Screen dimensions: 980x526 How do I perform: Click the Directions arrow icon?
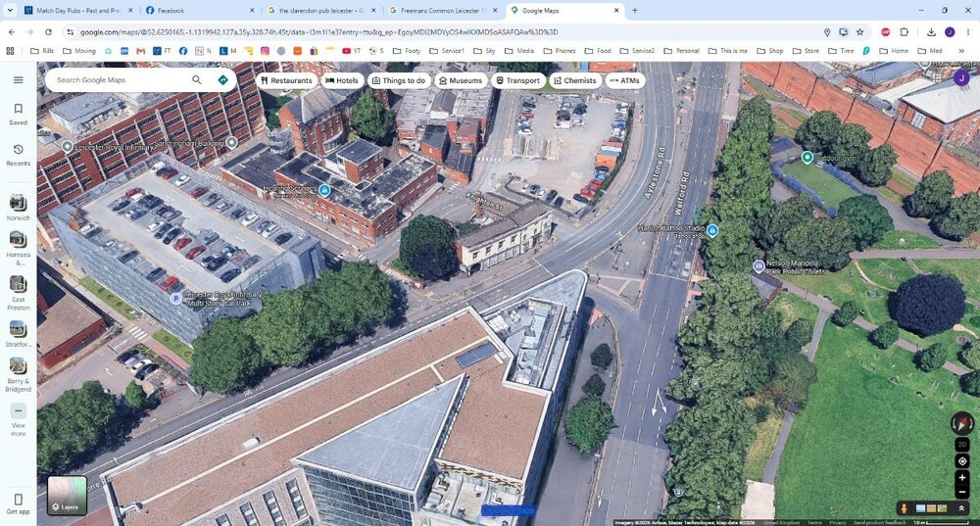(222, 80)
